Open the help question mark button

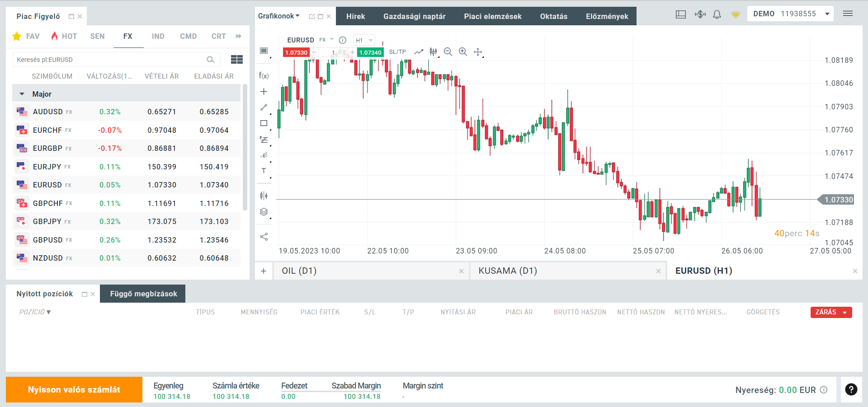pyautogui.click(x=851, y=389)
